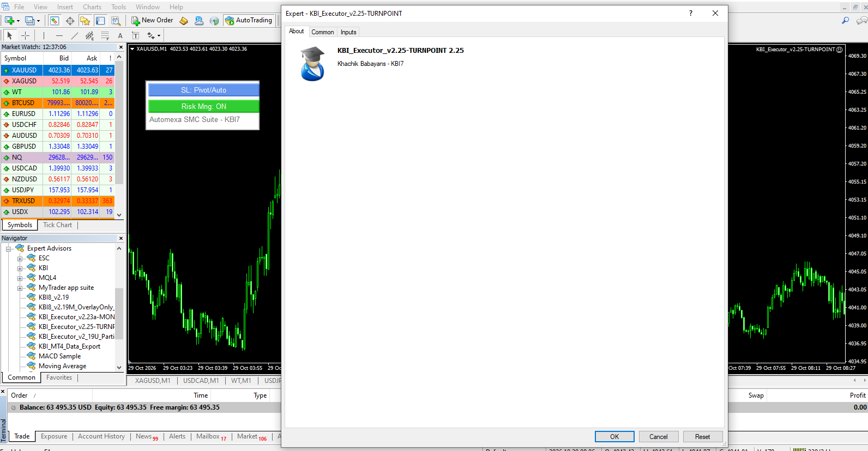Toggle the Navigator panel star-folder icon
Screen dimensions: 868x451
(x=85, y=21)
